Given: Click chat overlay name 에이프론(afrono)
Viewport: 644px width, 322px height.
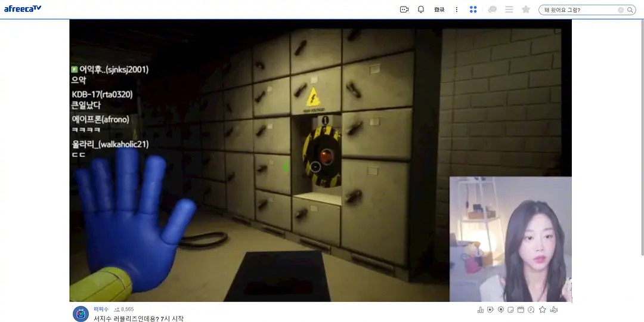Looking at the screenshot, I should [x=101, y=119].
